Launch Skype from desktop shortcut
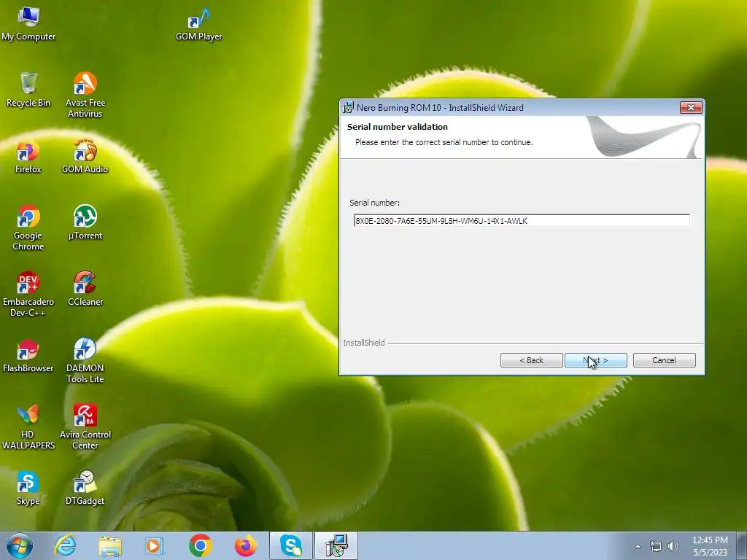This screenshot has height=560, width=747. click(x=28, y=488)
